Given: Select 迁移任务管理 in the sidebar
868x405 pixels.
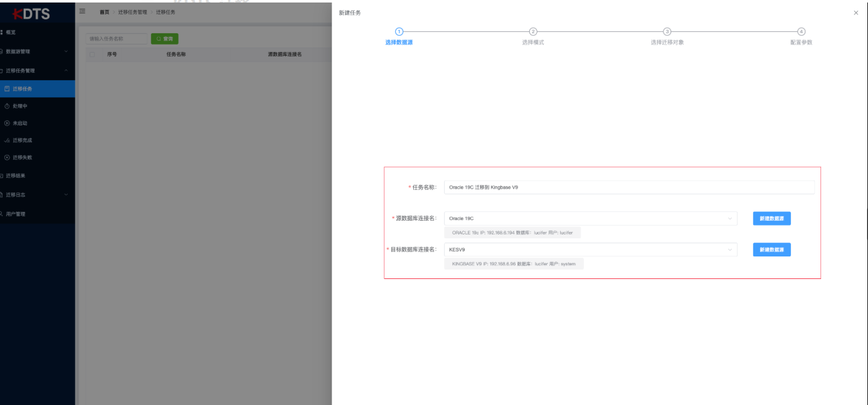Looking at the screenshot, I should (x=37, y=70).
